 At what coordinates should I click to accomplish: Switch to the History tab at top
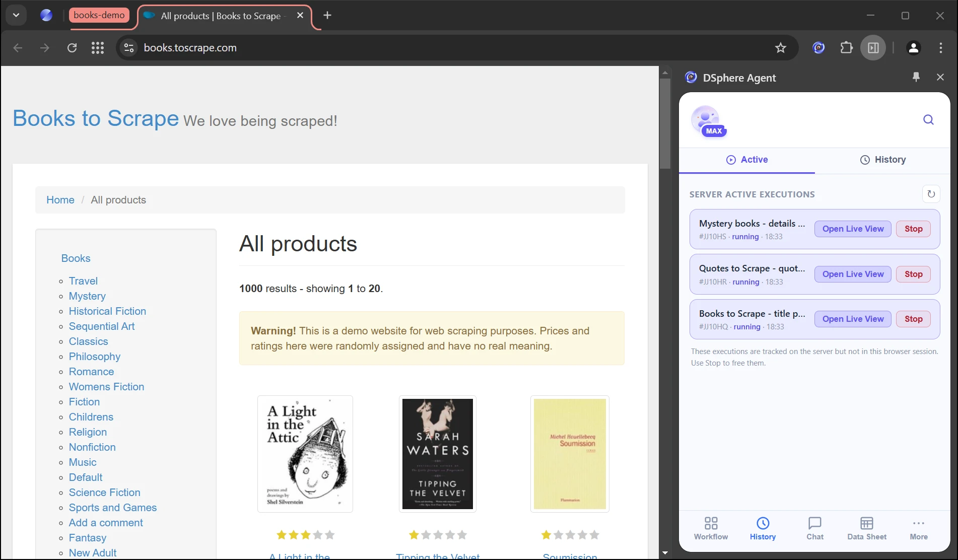(882, 160)
